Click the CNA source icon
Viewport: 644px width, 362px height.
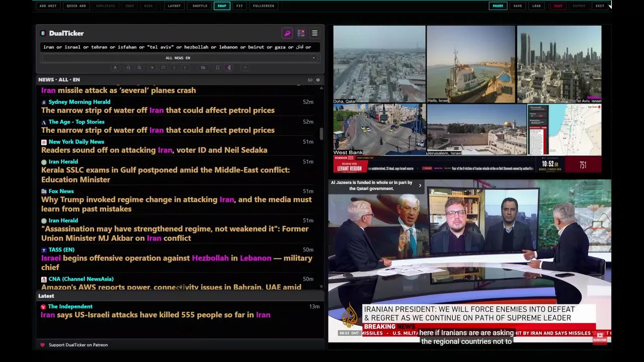(x=44, y=279)
